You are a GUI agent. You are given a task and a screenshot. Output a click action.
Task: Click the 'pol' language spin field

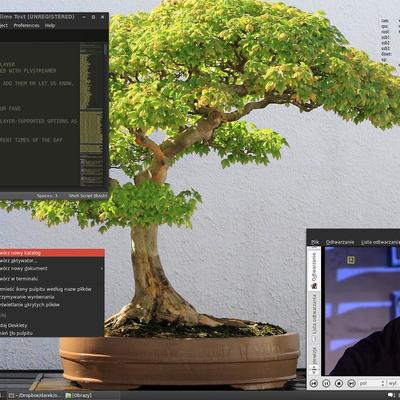click(372, 384)
